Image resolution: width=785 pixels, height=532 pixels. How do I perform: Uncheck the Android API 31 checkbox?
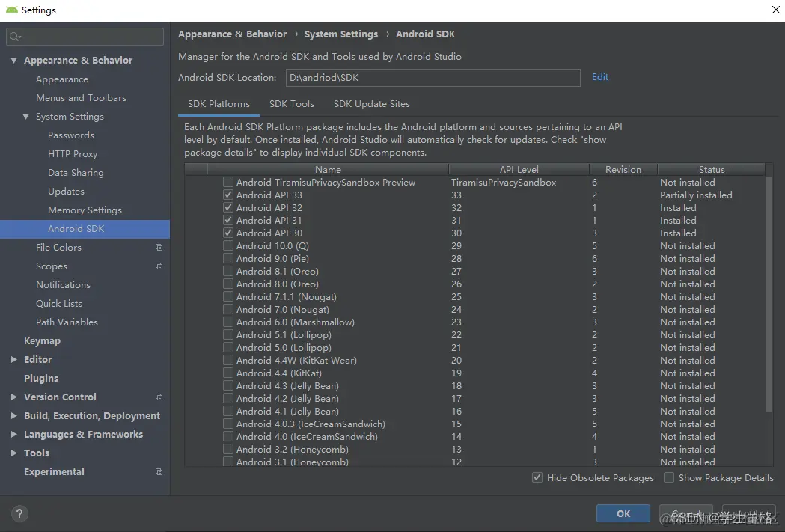point(227,220)
